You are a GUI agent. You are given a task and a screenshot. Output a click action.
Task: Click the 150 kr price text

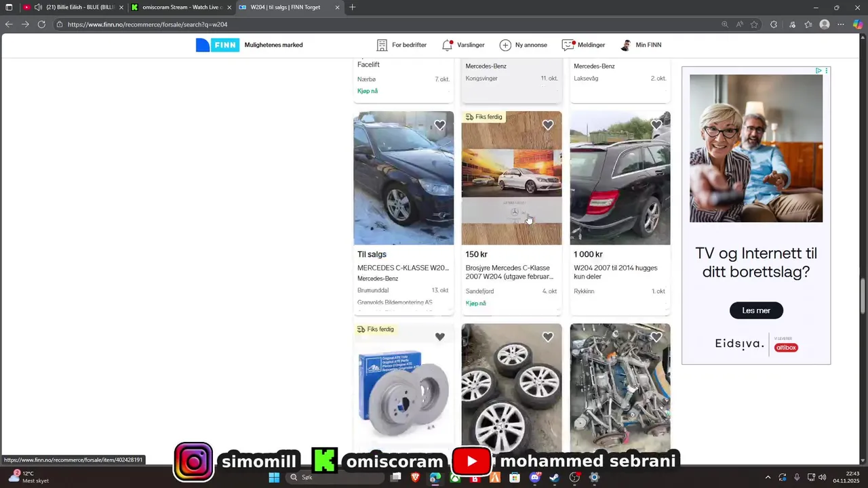click(476, 254)
